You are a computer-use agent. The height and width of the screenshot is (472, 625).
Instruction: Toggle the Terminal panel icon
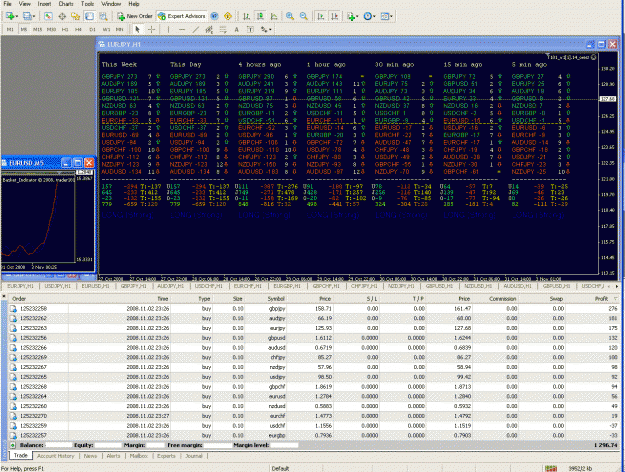tap(89, 16)
